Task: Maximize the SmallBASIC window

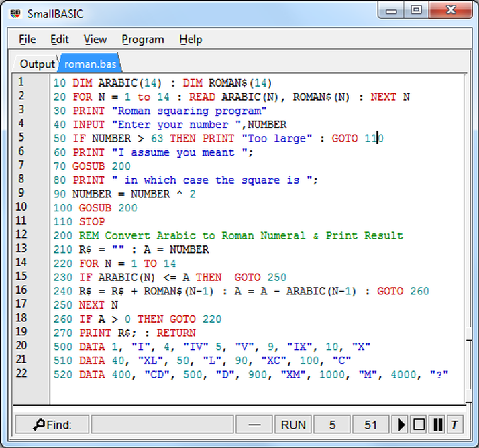Action: [x=417, y=10]
